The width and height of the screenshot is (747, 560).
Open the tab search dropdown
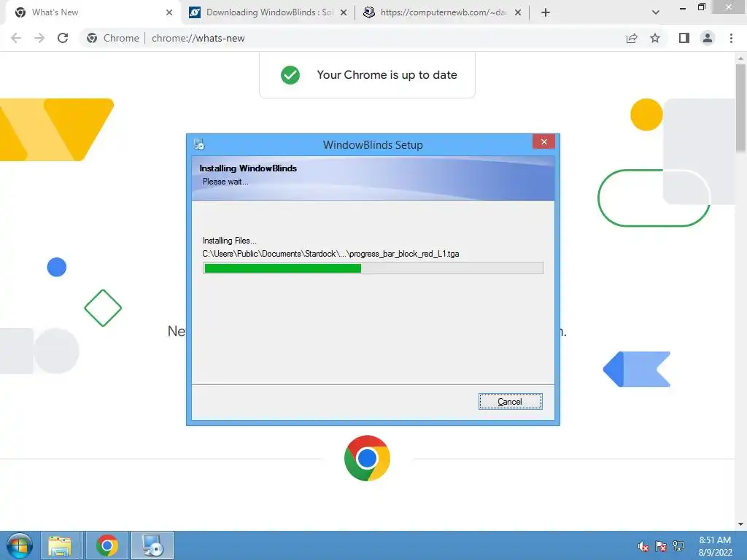point(656,12)
